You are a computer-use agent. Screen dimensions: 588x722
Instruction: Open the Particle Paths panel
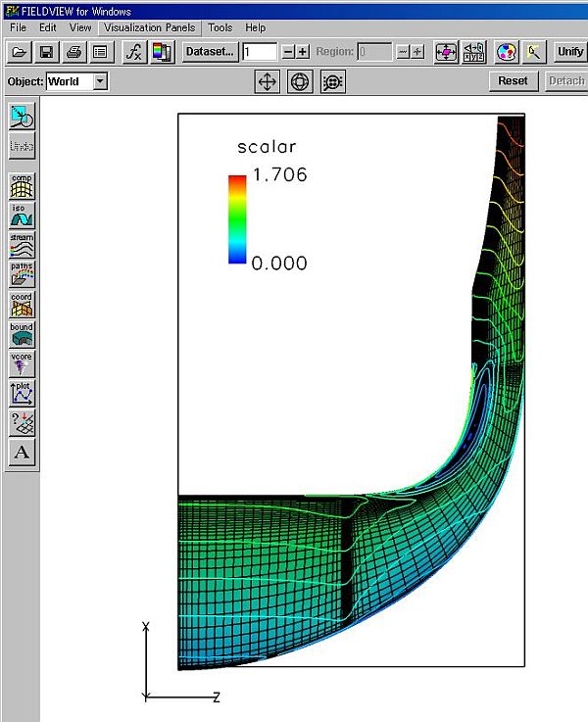click(22, 273)
